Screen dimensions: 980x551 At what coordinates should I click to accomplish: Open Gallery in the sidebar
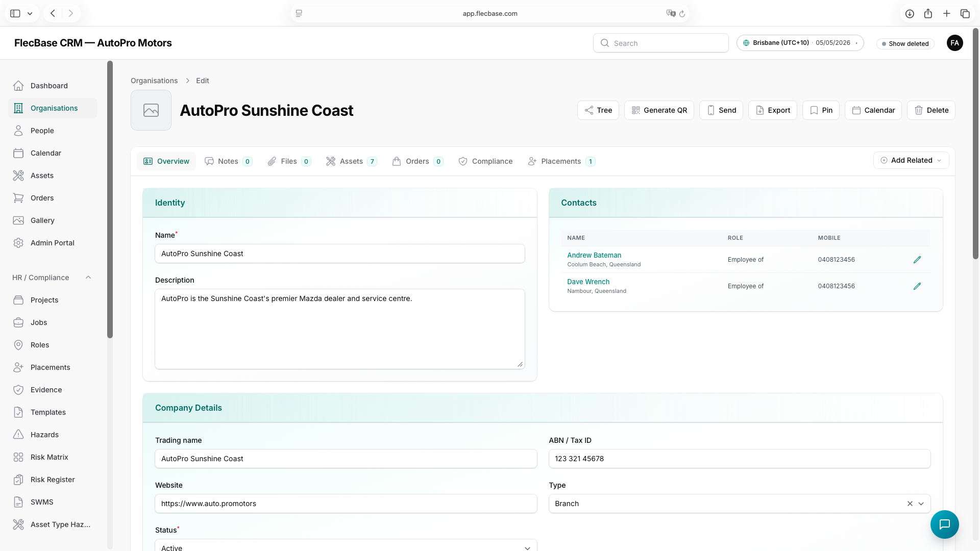click(x=53, y=220)
